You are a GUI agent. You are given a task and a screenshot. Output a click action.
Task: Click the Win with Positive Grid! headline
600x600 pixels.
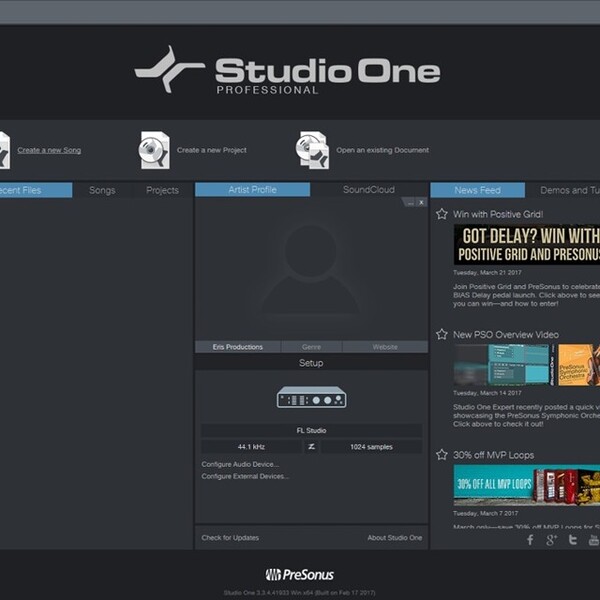click(x=498, y=214)
